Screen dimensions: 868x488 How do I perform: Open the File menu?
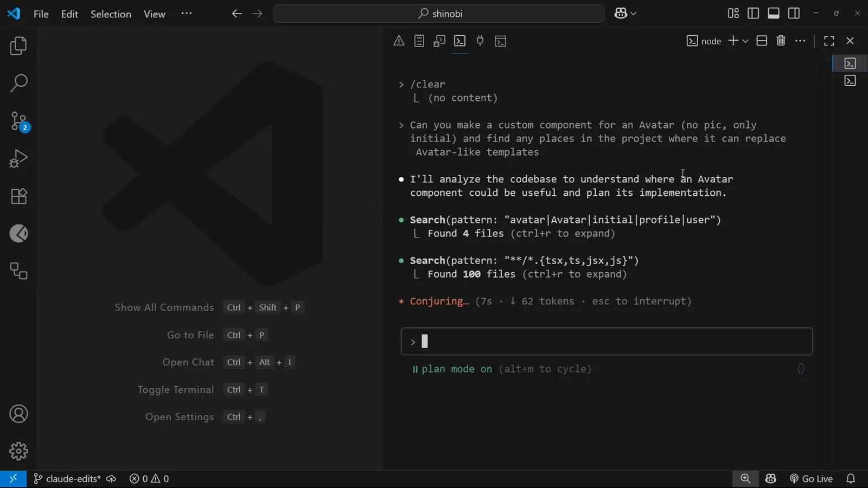41,14
